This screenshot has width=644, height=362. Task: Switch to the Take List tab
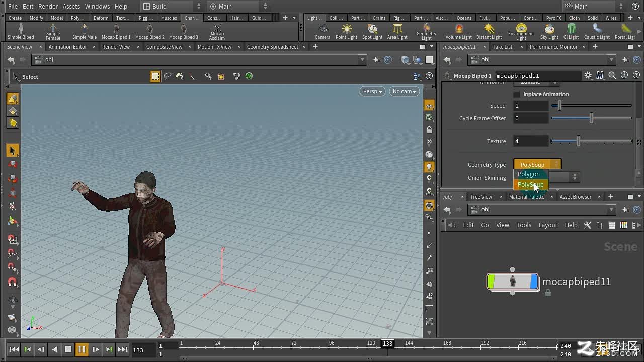502,47
